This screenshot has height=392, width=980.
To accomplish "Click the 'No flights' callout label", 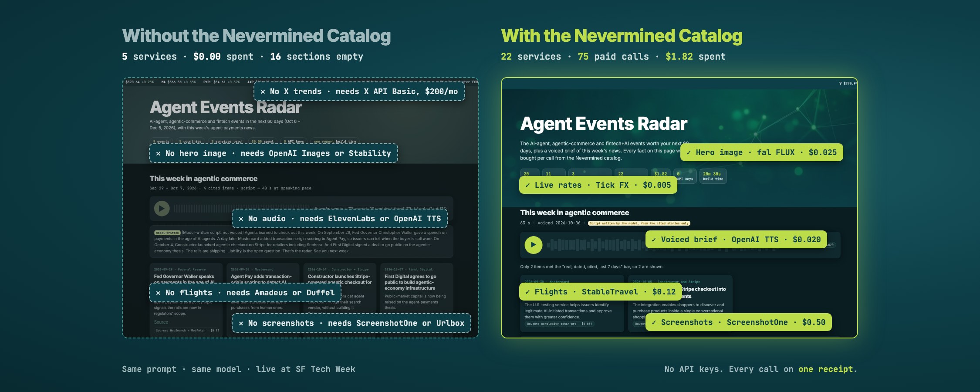I will tap(245, 293).
